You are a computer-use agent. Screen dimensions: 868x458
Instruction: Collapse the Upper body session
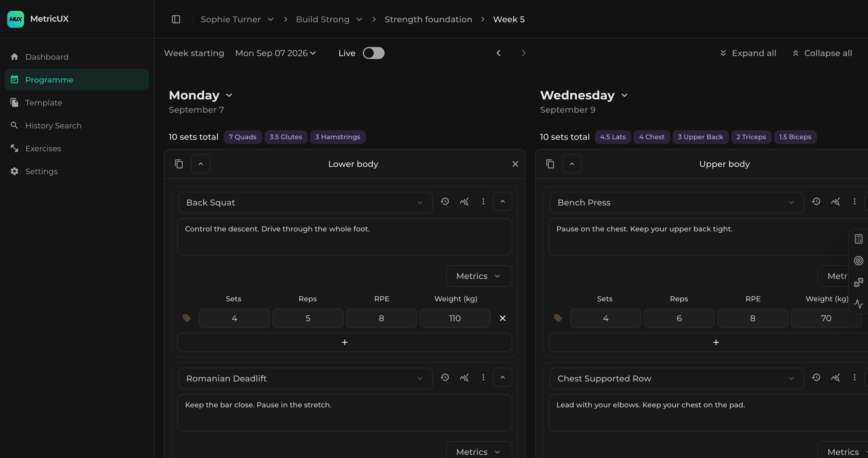coord(572,164)
